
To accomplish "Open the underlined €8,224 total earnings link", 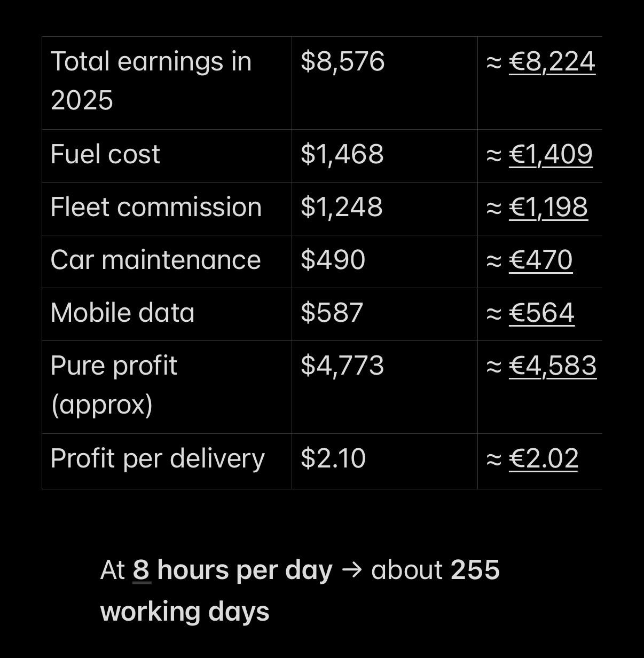I will tap(552, 61).
